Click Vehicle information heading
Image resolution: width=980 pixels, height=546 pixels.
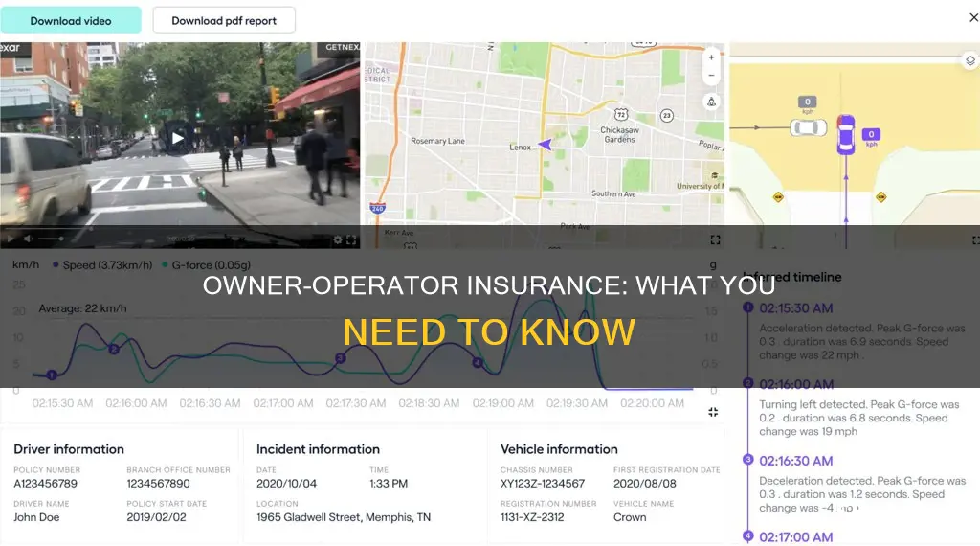point(559,449)
